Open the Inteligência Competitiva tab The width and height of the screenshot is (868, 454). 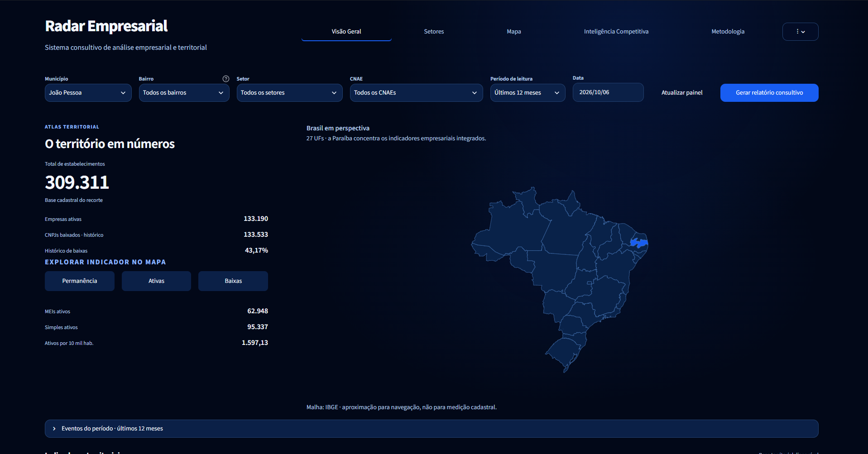click(616, 32)
